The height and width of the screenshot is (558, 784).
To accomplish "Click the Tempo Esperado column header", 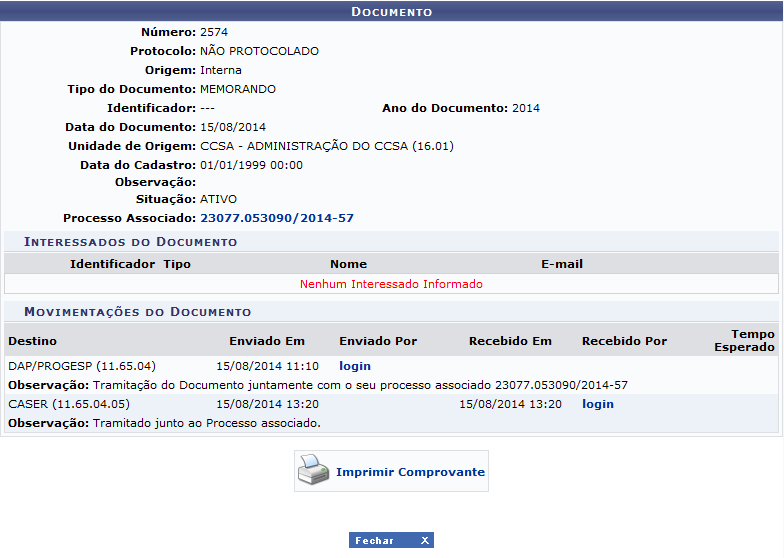I will (x=752, y=341).
